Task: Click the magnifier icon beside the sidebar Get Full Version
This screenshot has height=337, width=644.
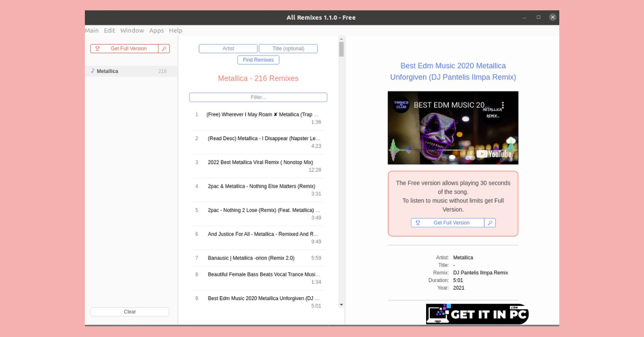Action: tap(164, 48)
